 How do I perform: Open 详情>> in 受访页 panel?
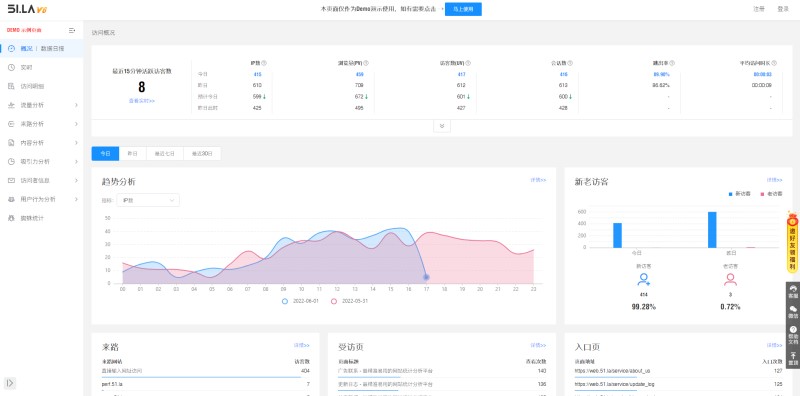pos(538,345)
